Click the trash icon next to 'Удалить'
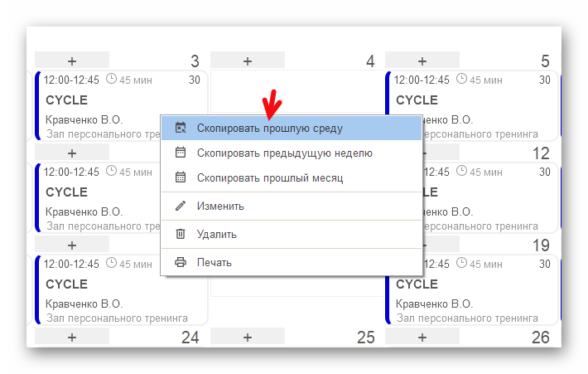 (x=181, y=234)
